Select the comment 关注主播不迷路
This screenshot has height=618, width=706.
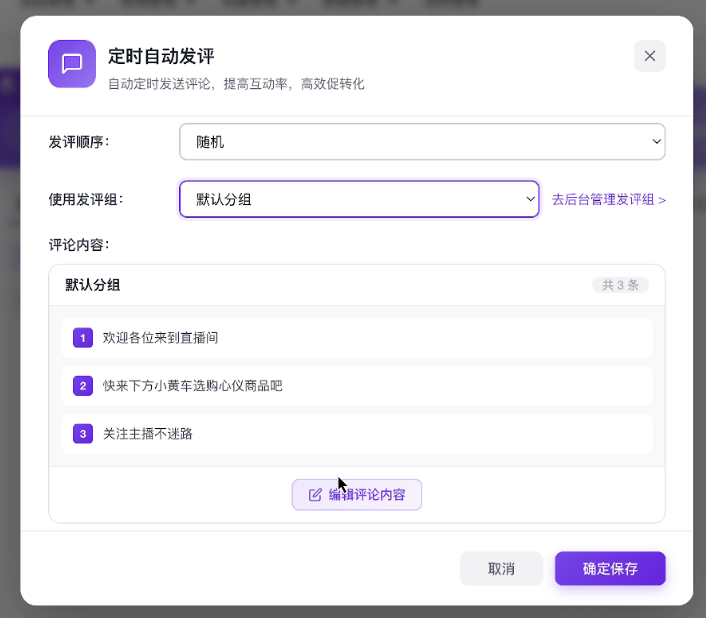click(x=148, y=434)
